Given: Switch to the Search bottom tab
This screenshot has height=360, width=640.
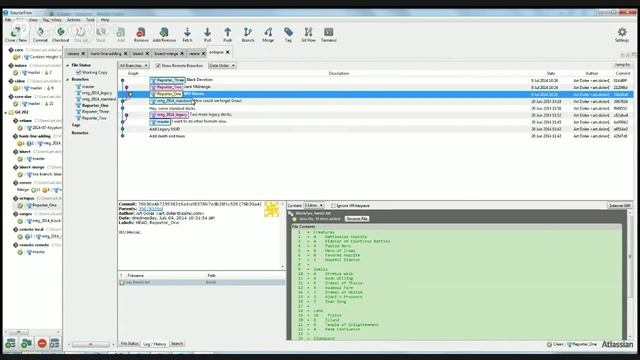Looking at the screenshot, I should click(x=177, y=344).
